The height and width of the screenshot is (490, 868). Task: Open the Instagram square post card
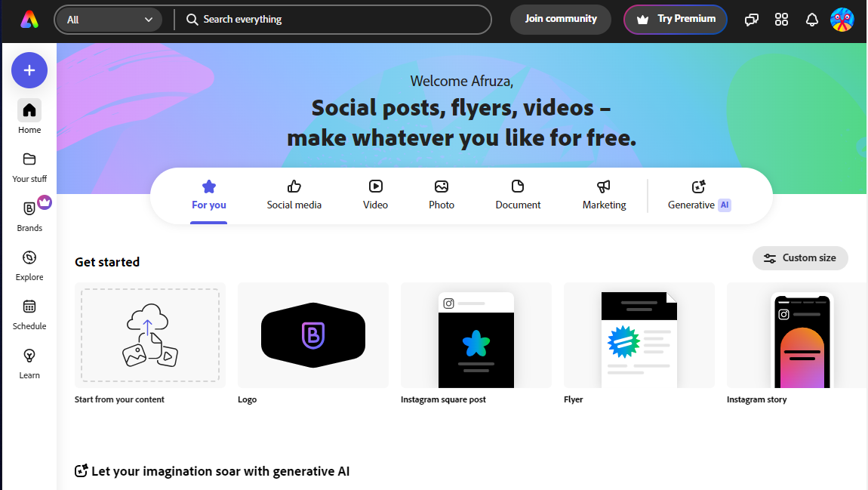coord(476,335)
